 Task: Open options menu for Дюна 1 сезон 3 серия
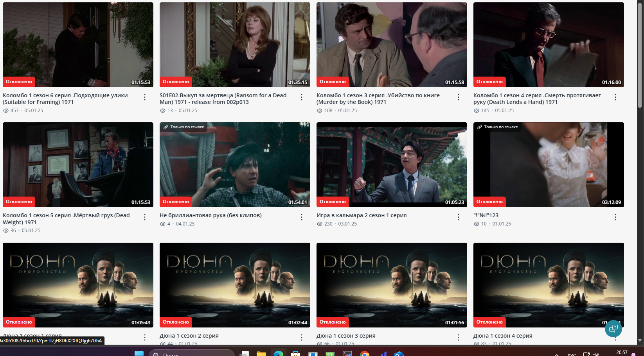(459, 337)
